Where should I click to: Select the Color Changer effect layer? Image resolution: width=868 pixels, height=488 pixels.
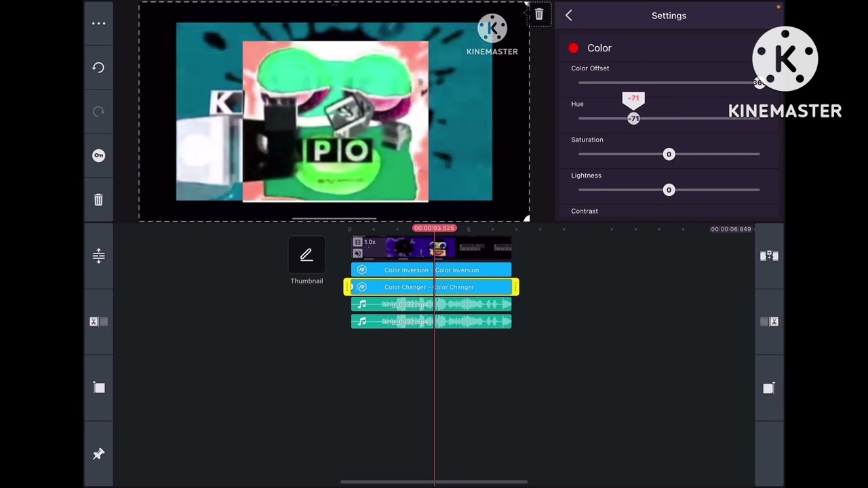point(431,287)
